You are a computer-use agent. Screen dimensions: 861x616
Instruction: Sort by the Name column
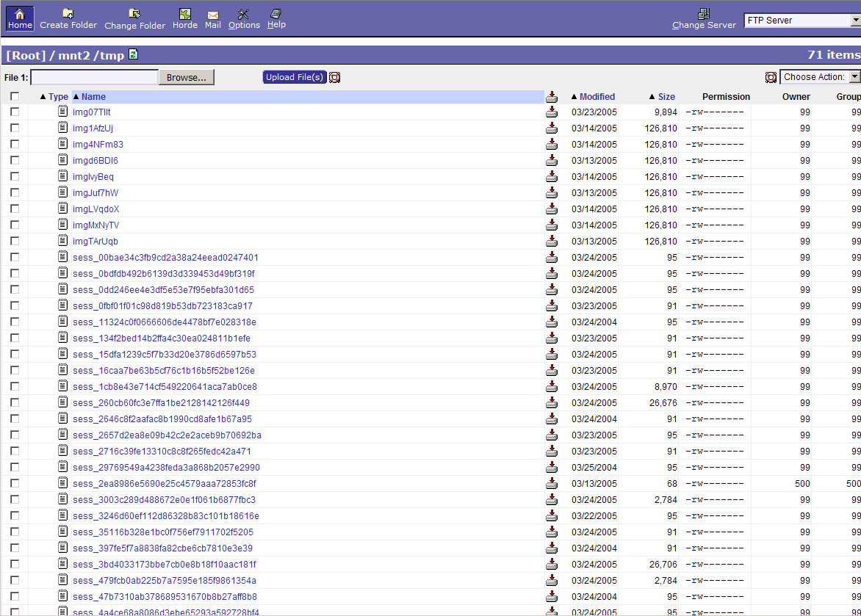(93, 97)
